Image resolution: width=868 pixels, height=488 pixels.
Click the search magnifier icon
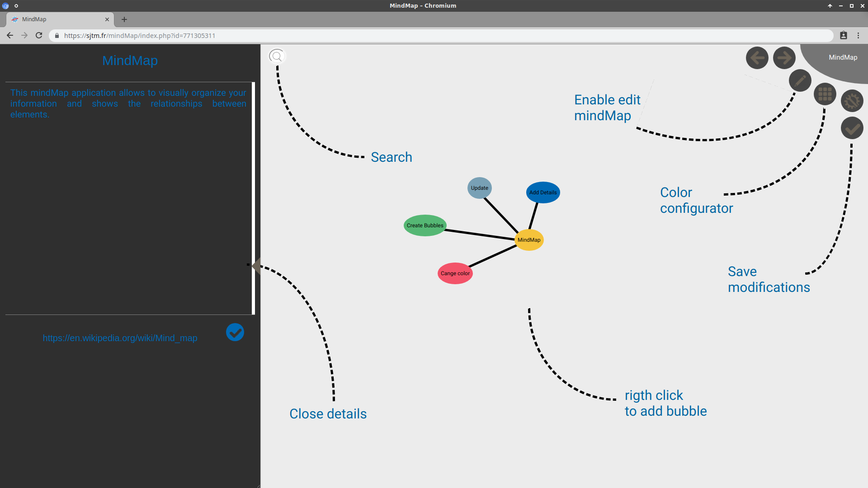click(277, 56)
